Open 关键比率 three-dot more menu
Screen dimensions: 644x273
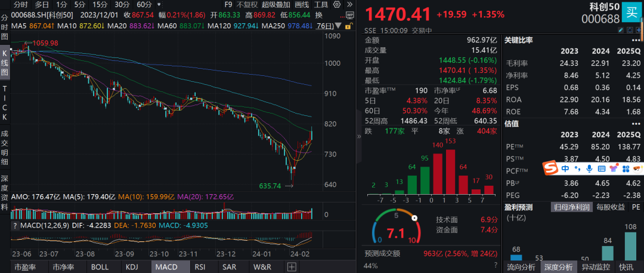636,41
